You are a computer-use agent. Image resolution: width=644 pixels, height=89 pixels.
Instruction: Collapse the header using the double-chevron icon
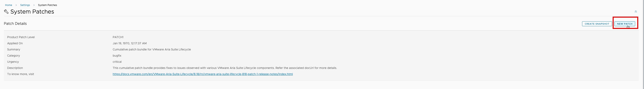pos(636,12)
